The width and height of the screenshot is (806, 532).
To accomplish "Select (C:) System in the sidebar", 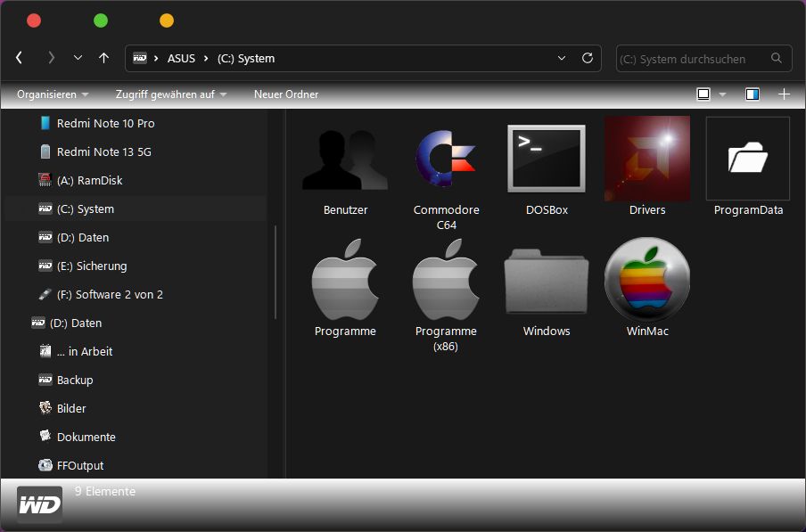I will coord(136,209).
